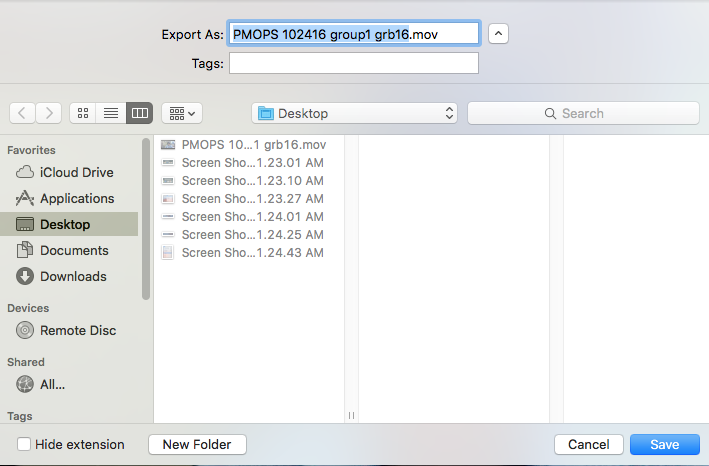Viewport: 709px width, 466px height.
Task: Click the iCloud Drive cloud icon
Action: point(25,172)
